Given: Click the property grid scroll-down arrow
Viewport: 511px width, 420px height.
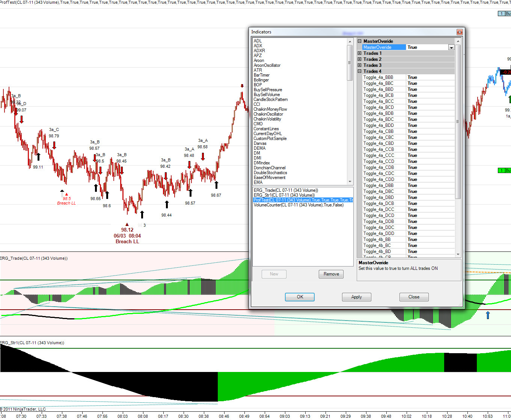Looking at the screenshot, I should [x=458, y=254].
